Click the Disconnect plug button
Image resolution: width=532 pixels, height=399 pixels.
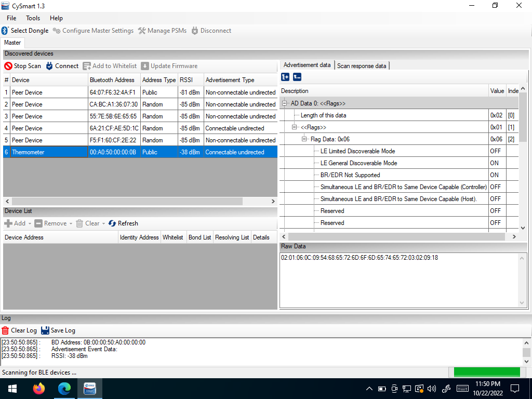[x=211, y=31]
